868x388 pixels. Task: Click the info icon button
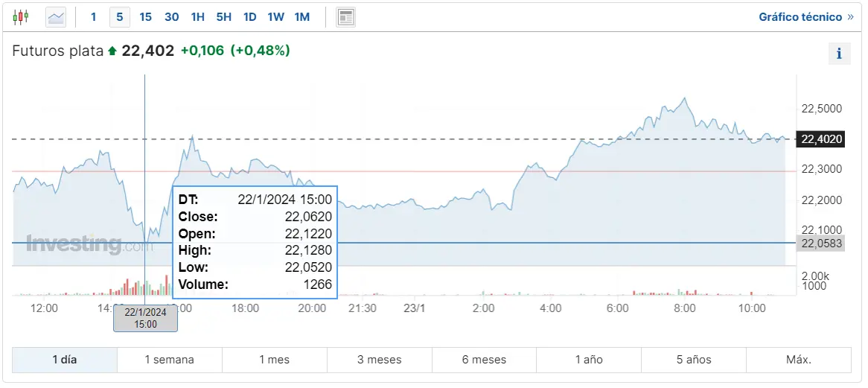click(839, 54)
